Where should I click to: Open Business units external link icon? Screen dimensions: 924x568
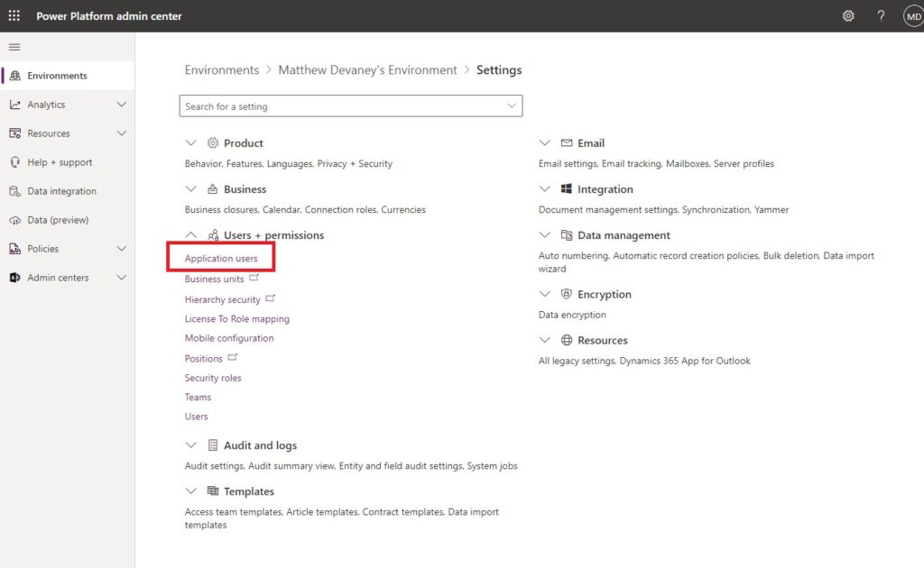[x=254, y=278]
